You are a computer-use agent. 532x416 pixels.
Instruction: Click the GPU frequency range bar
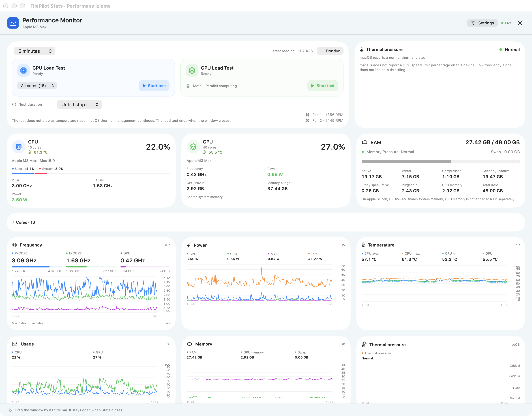point(145,267)
